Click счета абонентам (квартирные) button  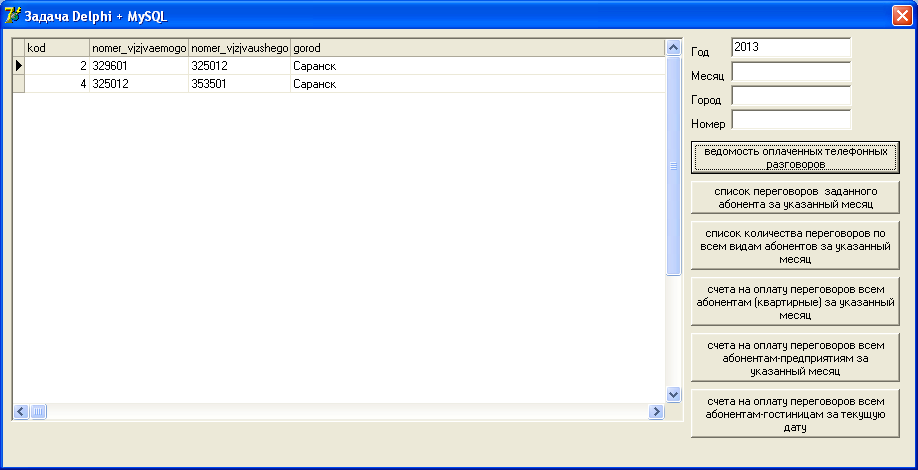[795, 301]
